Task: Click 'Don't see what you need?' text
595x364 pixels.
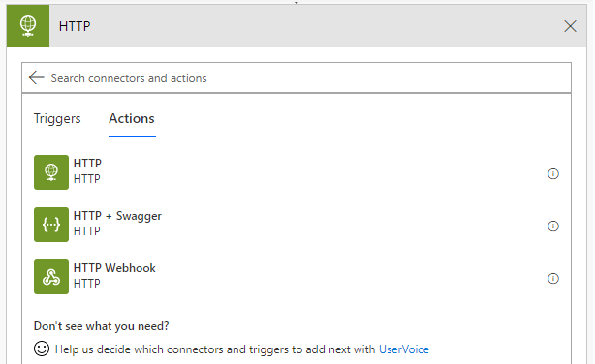Action: point(102,326)
